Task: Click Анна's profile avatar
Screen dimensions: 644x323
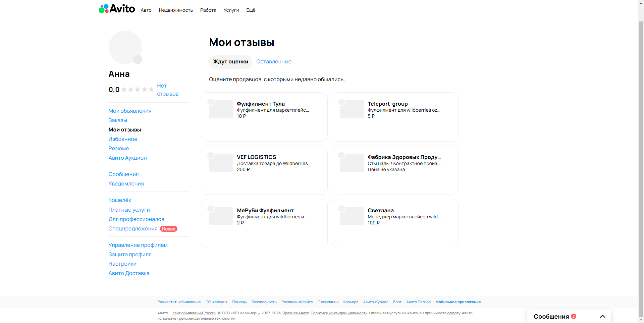Action: tap(125, 47)
